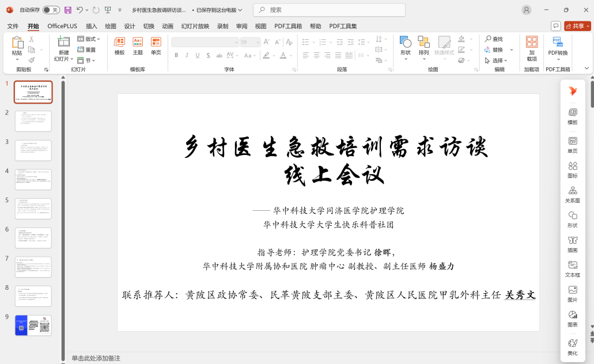Expand the 已保存到这台电脑 save location dropdown
This screenshot has height=364, width=594.
(x=219, y=10)
